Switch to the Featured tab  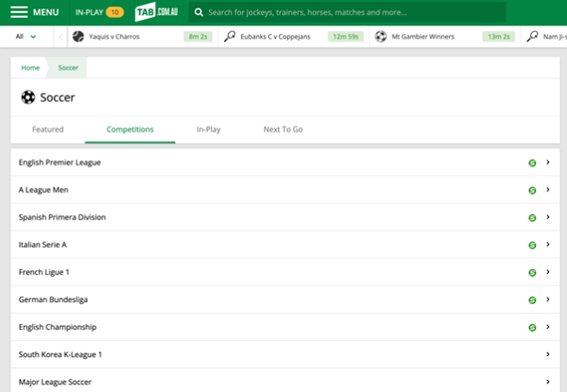(48, 129)
